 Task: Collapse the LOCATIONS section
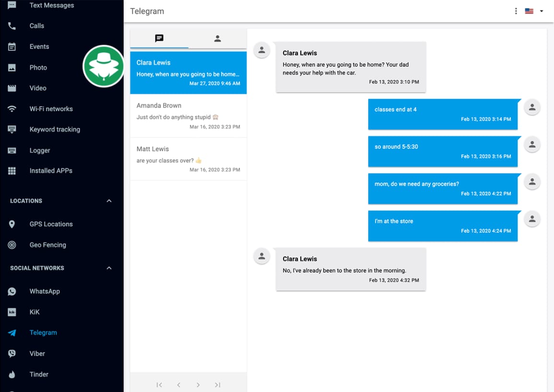pyautogui.click(x=108, y=201)
